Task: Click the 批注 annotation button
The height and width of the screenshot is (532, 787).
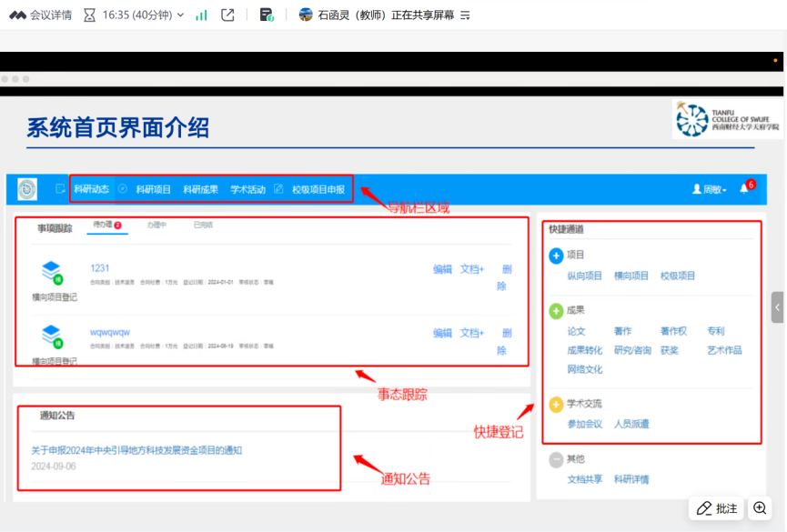Action: [x=716, y=508]
